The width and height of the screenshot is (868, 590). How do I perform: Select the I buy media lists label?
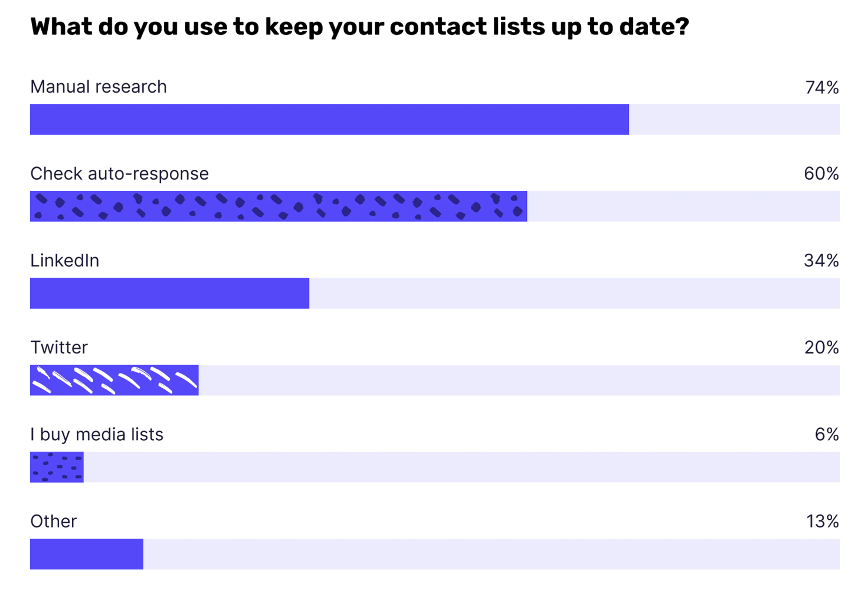(x=97, y=434)
